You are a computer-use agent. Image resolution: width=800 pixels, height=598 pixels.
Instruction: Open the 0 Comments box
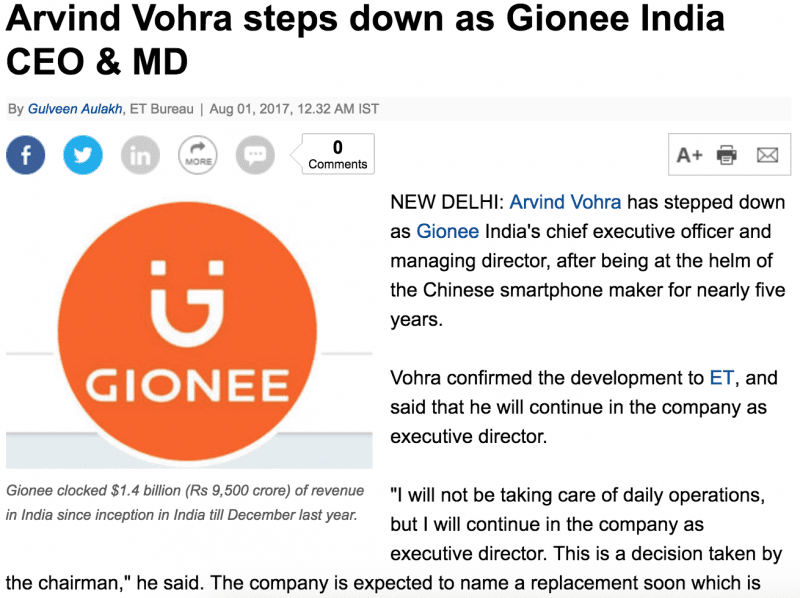337,154
